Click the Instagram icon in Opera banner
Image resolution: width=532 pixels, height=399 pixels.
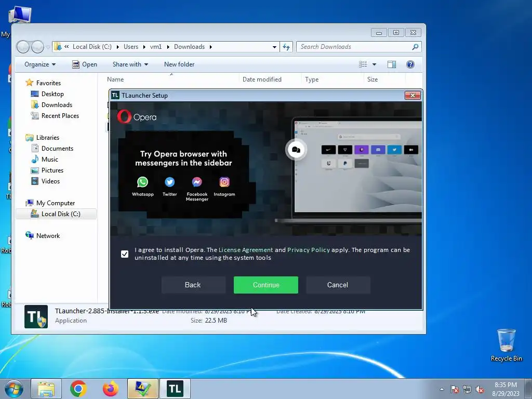(x=224, y=182)
